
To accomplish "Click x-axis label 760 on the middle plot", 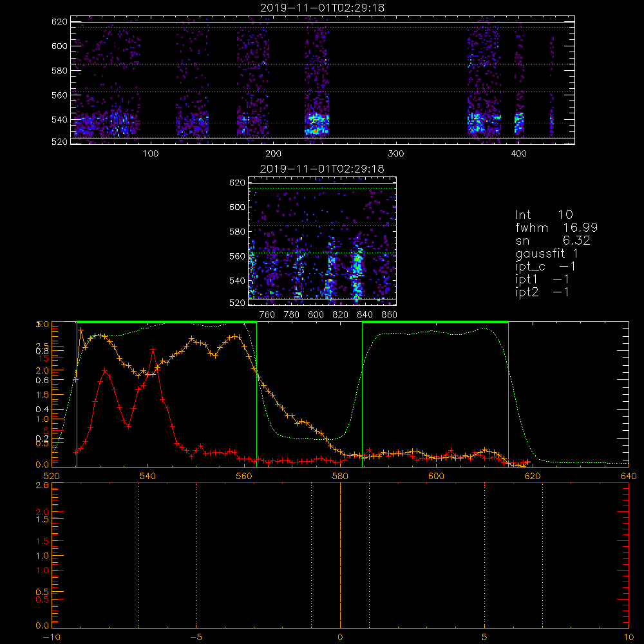I will click(267, 315).
